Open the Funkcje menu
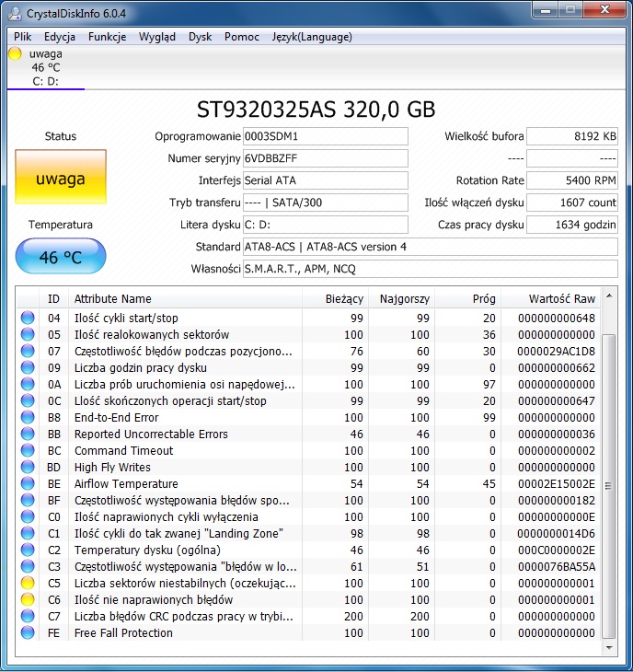 tap(107, 37)
